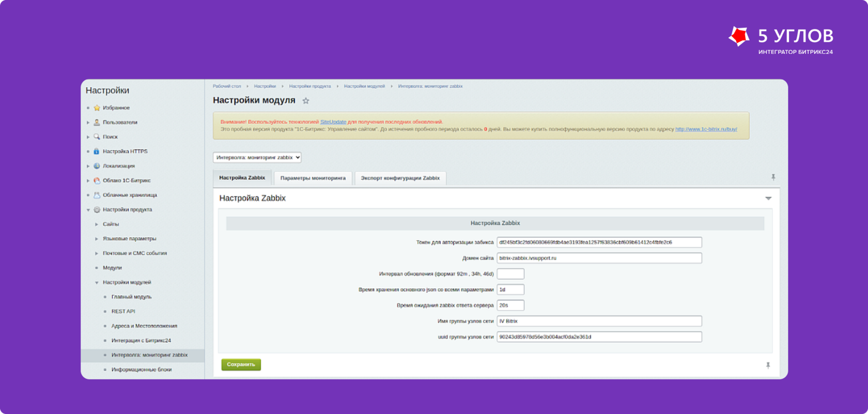The width and height of the screenshot is (868, 414).
Task: Click the Настройки продукта breadcrumb link
Action: tap(310, 86)
